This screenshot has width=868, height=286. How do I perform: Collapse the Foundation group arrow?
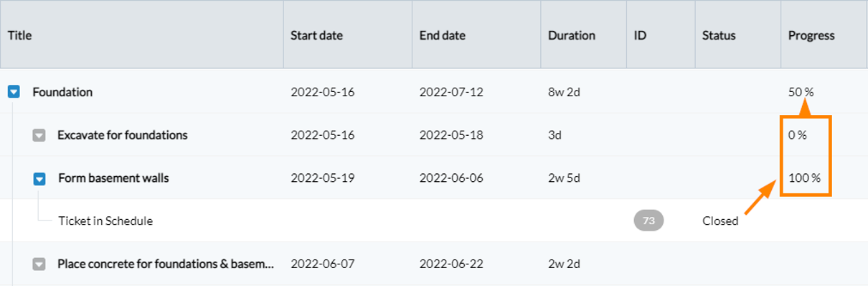click(x=14, y=92)
